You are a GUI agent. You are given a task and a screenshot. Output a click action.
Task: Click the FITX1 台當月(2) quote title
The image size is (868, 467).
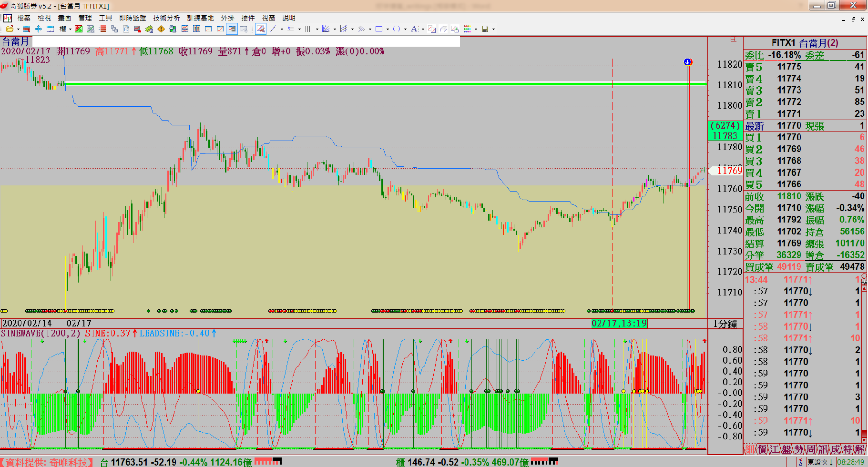805,43
